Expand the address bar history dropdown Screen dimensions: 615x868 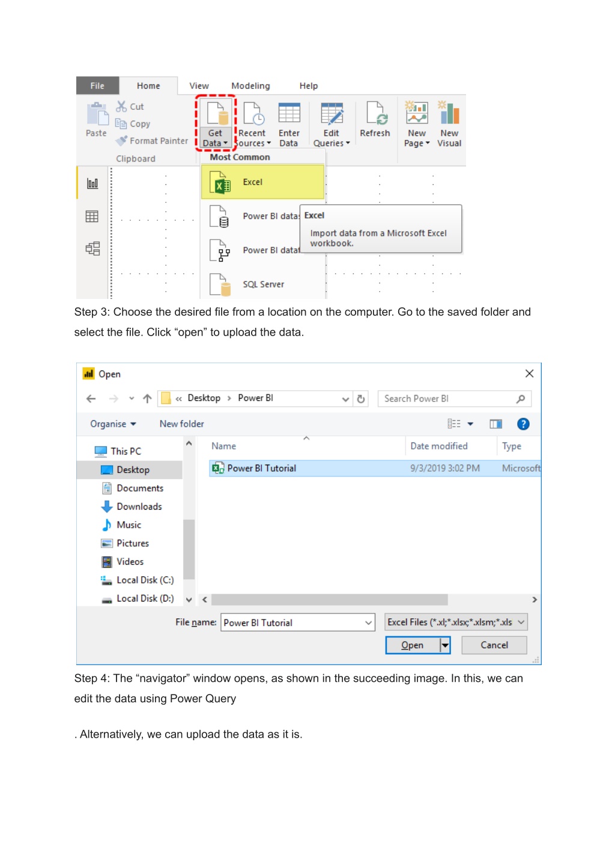[345, 399]
